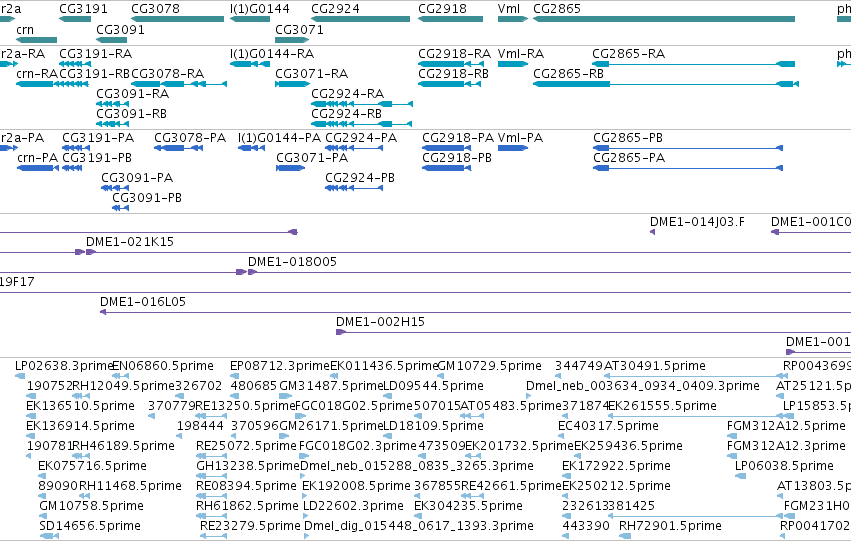851x541 pixels.
Task: Select EST label AT30491.5prime
Action: (x=655, y=366)
